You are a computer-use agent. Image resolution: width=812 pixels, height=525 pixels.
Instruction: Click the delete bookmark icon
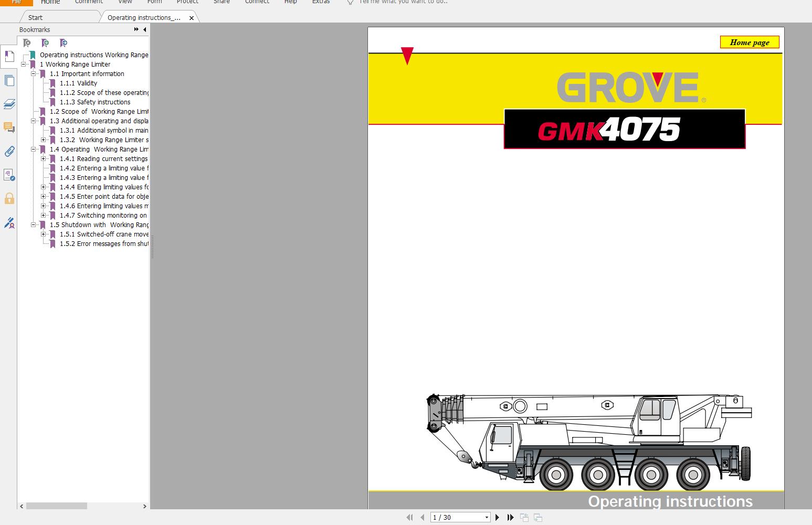(x=27, y=43)
